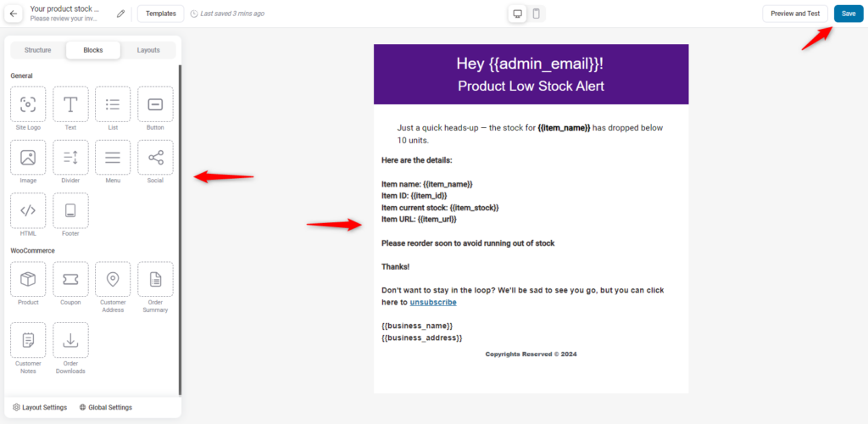The height and width of the screenshot is (424, 868).
Task: Edit the email title with pencil icon
Action: 120,14
